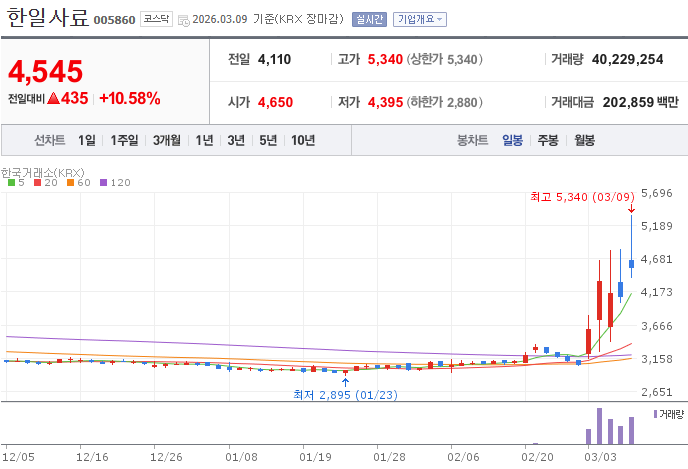Click the red 20-day moving average swatch
This screenshot has width=688, height=469.
click(38, 183)
